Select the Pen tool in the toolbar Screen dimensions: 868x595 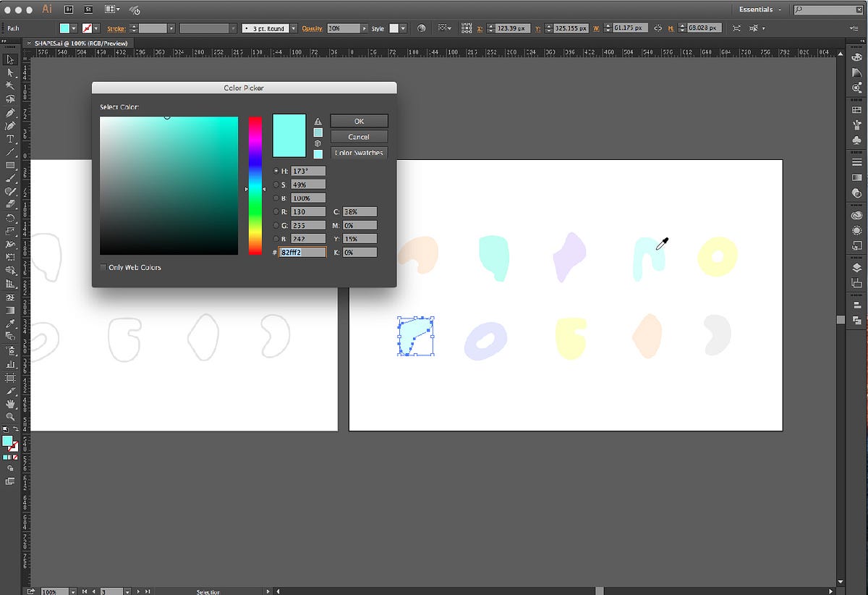10,113
